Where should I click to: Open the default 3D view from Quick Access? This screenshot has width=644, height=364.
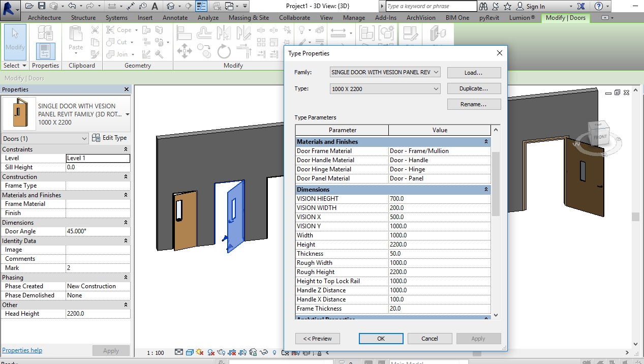tap(170, 6)
